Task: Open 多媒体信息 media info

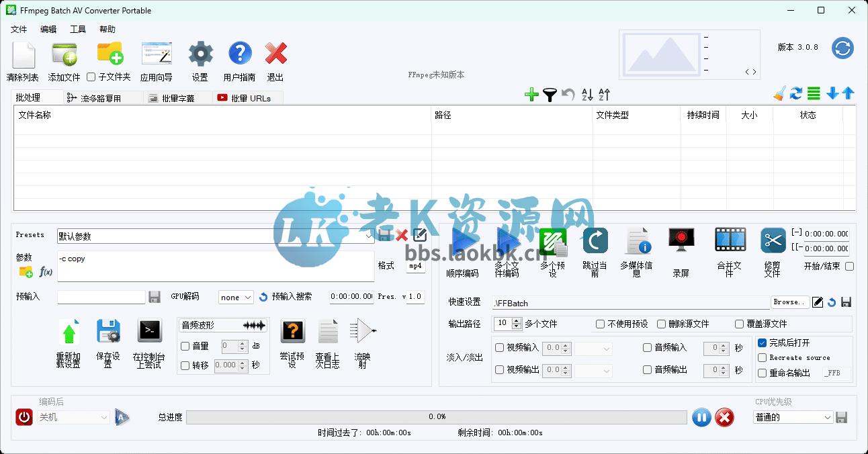Action: (x=637, y=240)
